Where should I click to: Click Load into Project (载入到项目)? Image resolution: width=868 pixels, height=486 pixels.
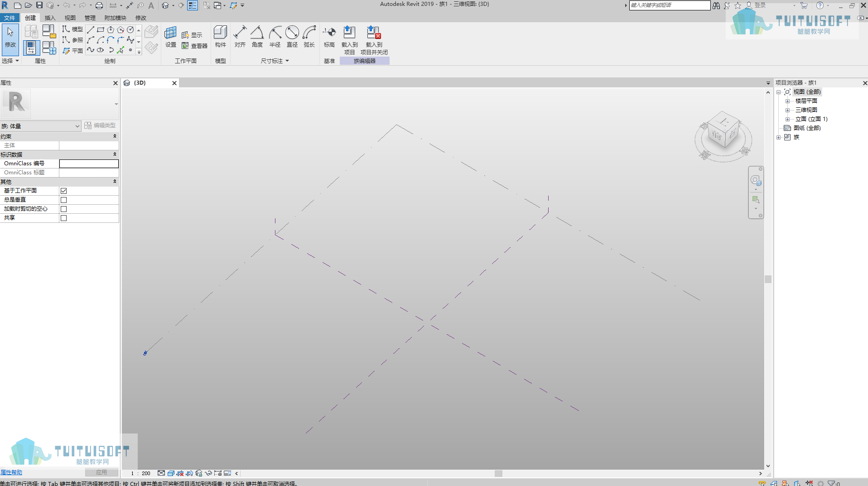tap(349, 40)
